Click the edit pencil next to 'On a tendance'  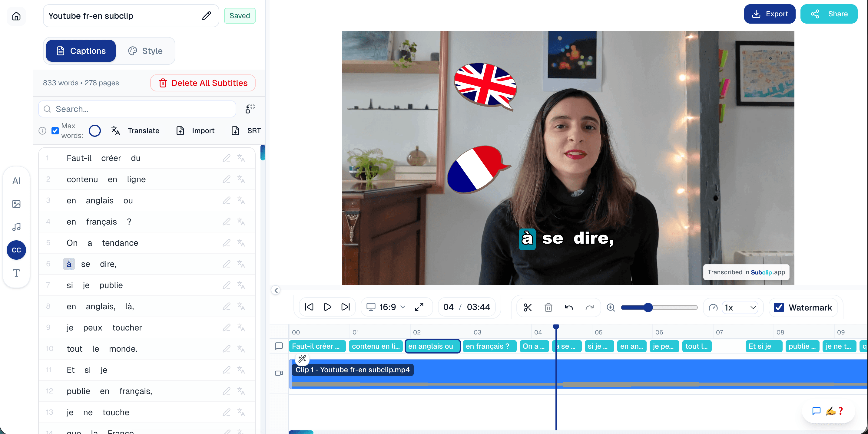click(x=226, y=243)
